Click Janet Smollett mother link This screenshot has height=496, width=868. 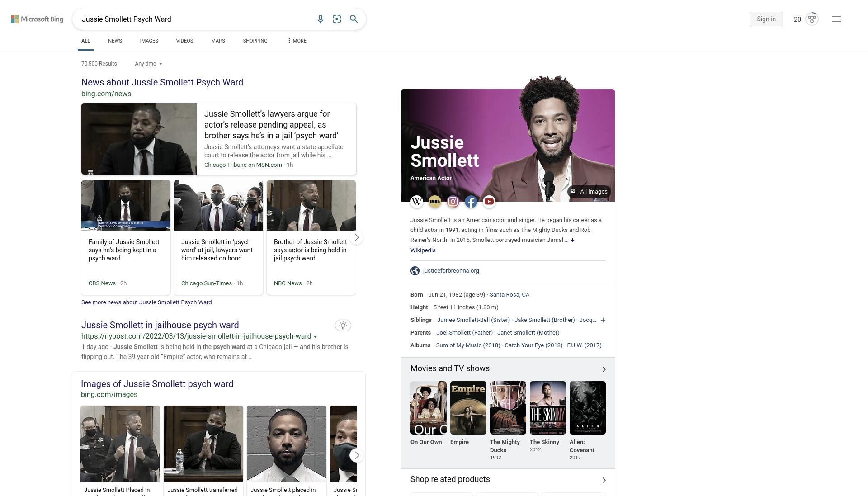pyautogui.click(x=528, y=333)
